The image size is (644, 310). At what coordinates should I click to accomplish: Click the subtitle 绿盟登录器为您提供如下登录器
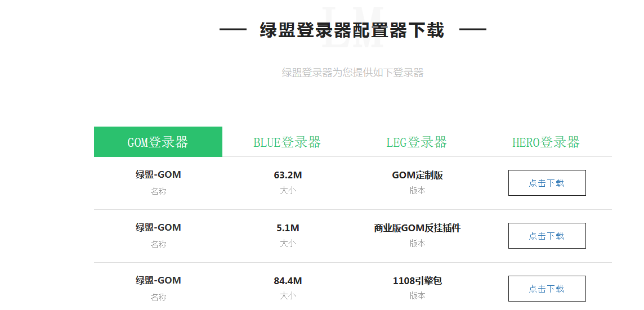352,73
